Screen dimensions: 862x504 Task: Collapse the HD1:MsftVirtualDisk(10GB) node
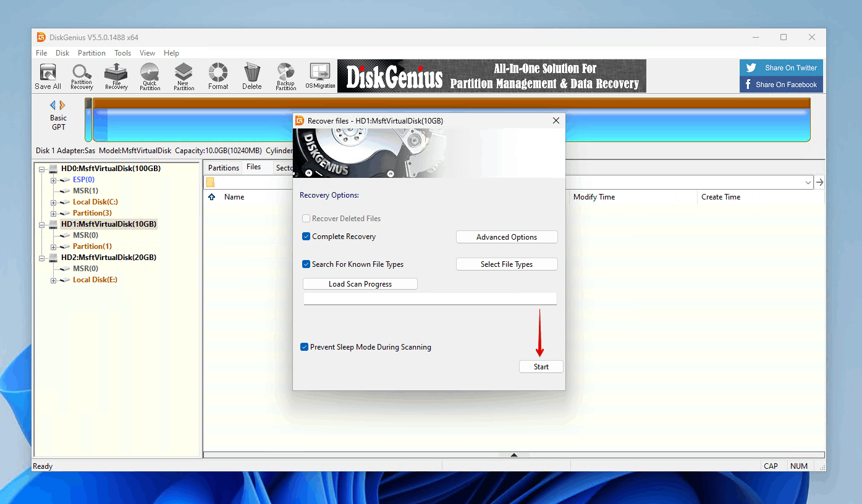point(42,224)
